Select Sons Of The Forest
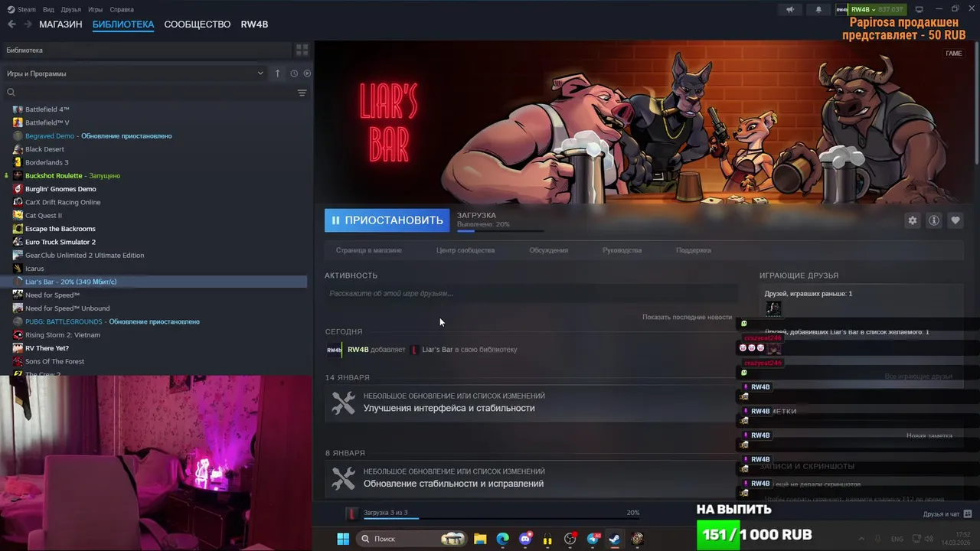The image size is (980, 551). click(x=54, y=361)
